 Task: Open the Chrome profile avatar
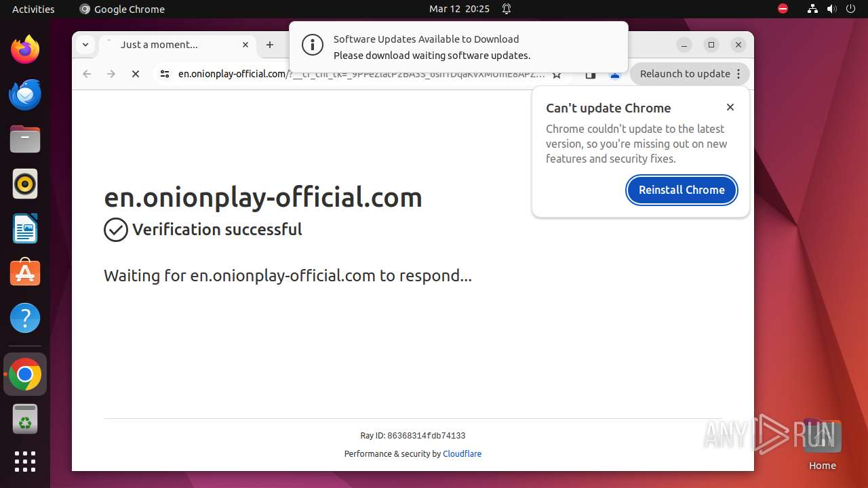[x=615, y=74]
